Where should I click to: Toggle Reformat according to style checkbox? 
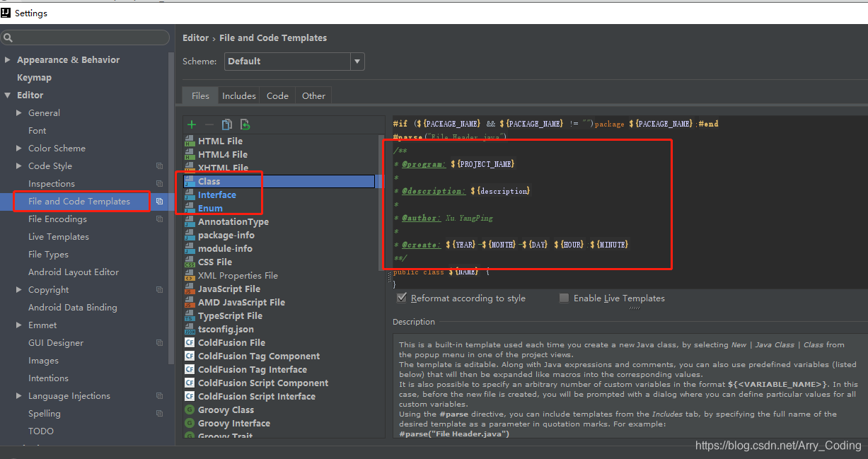pos(402,298)
